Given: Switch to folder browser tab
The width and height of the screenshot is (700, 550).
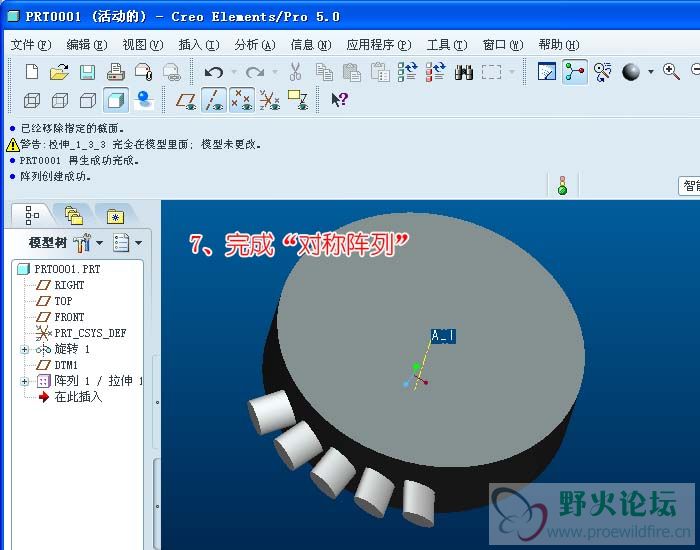Looking at the screenshot, I should 74,215.
